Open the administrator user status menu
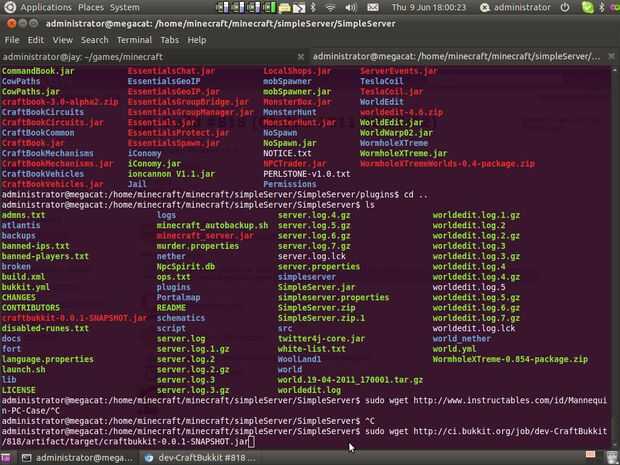 coord(515,8)
